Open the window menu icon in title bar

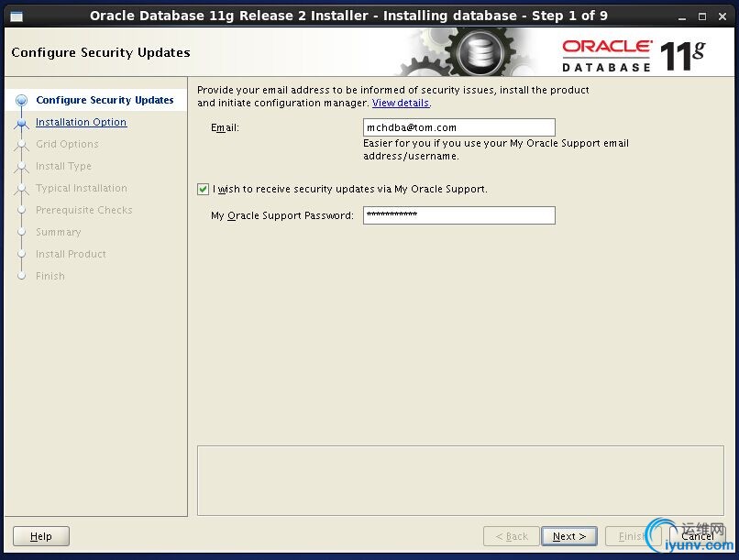(16, 16)
